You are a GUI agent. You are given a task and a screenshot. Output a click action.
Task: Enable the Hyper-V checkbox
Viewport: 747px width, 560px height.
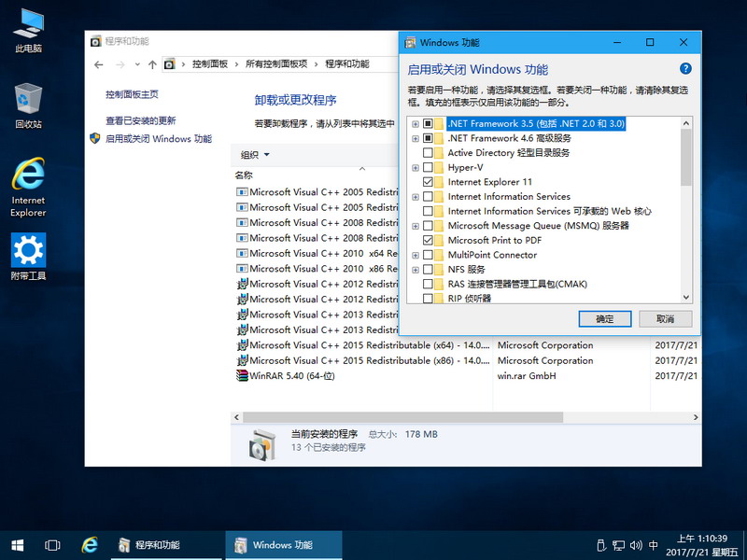(x=428, y=167)
